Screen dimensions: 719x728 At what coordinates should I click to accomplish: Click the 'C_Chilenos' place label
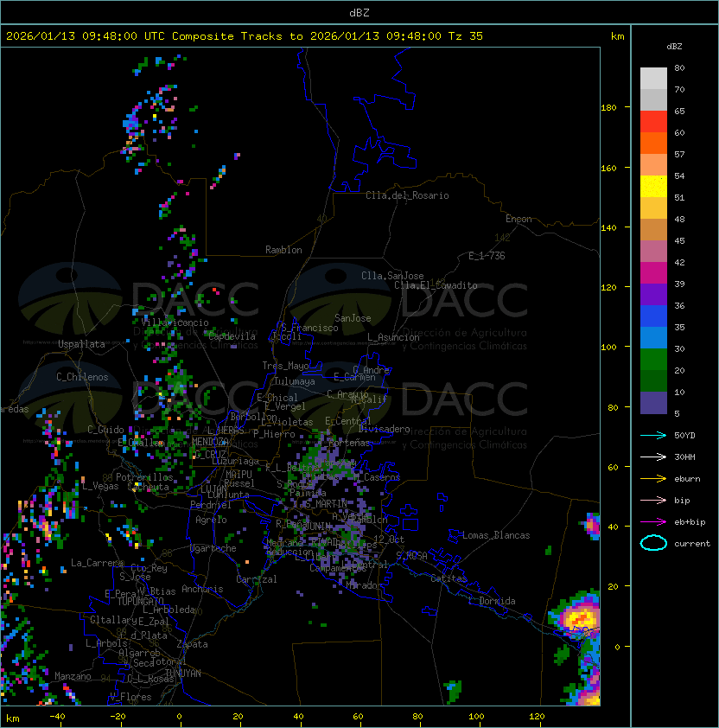click(x=82, y=376)
